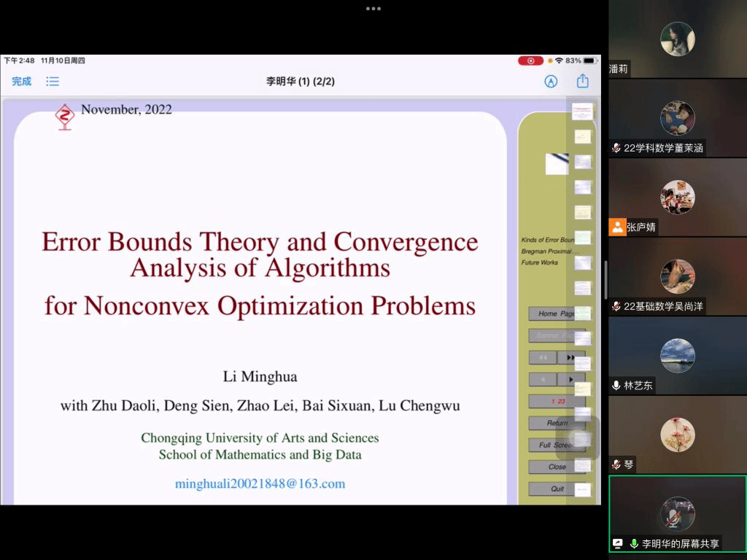Jump to Future Works section link

click(x=540, y=262)
